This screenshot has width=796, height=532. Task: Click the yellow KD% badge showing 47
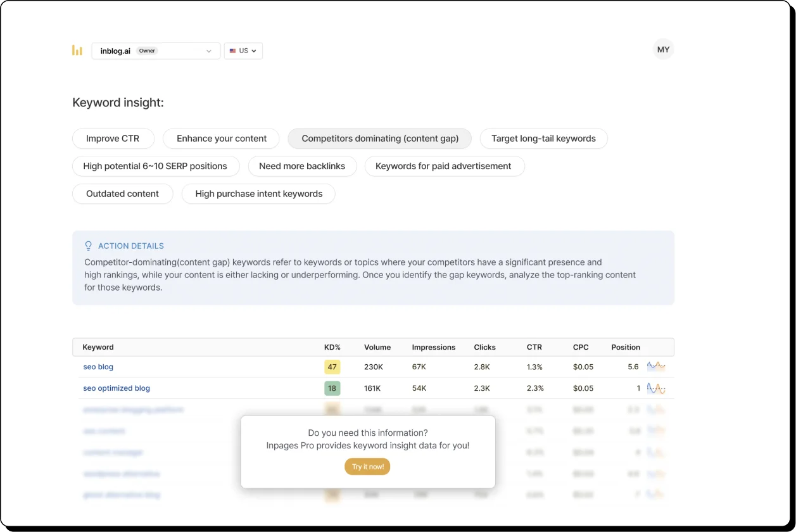pos(332,366)
